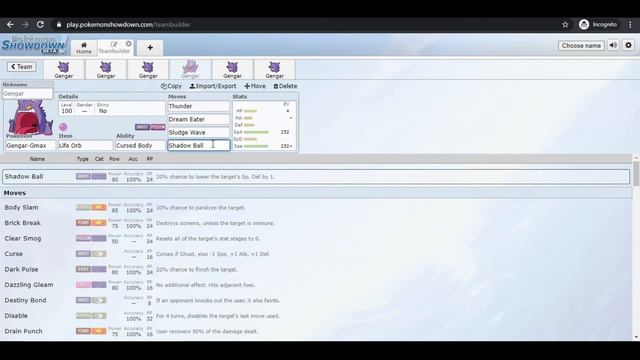Choose Disable from moves list
This screenshot has width=640, height=360.
[316, 316]
